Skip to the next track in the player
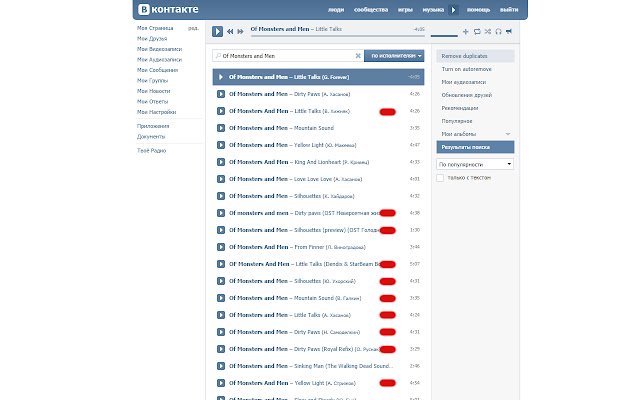 tap(240, 31)
